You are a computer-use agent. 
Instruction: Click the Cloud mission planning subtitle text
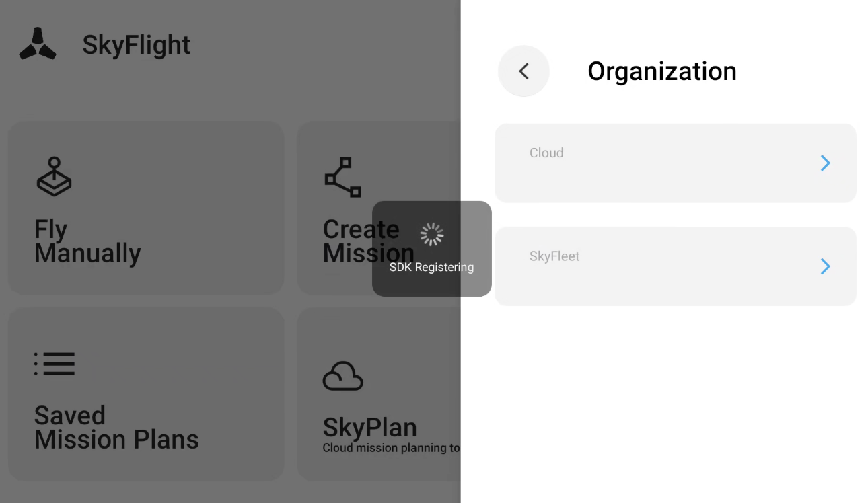tap(392, 448)
